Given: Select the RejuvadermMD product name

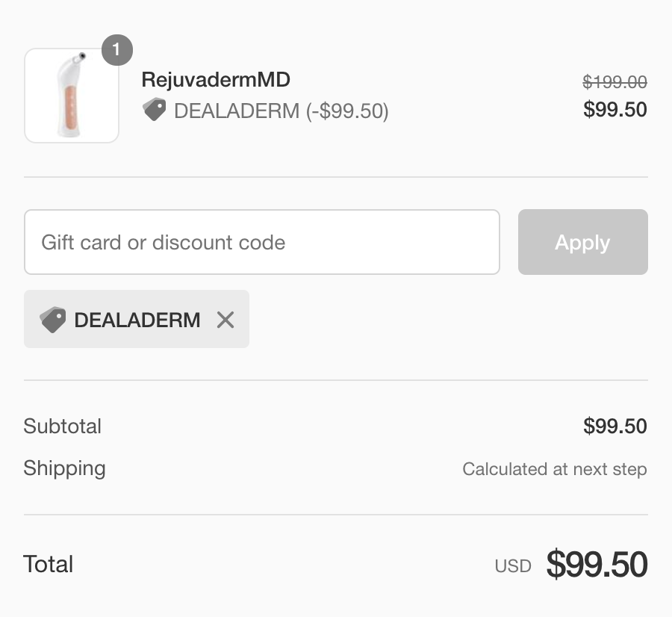Looking at the screenshot, I should point(216,80).
